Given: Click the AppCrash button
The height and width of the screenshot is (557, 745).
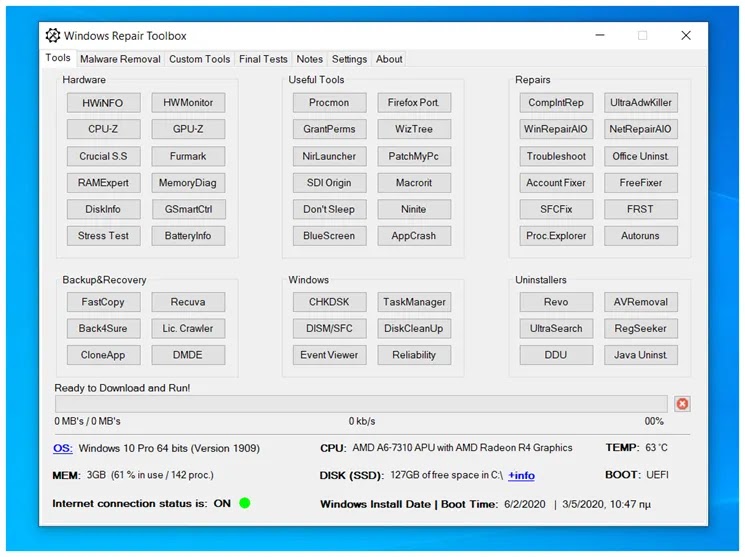Looking at the screenshot, I should coord(414,236).
